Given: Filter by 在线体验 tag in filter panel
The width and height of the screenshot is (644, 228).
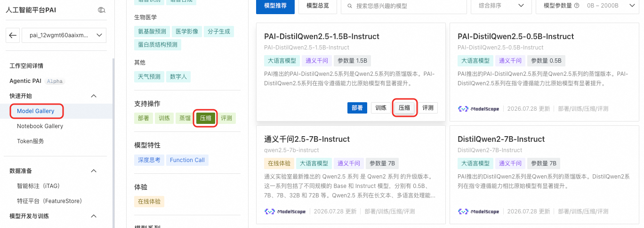Looking at the screenshot, I should [x=149, y=201].
